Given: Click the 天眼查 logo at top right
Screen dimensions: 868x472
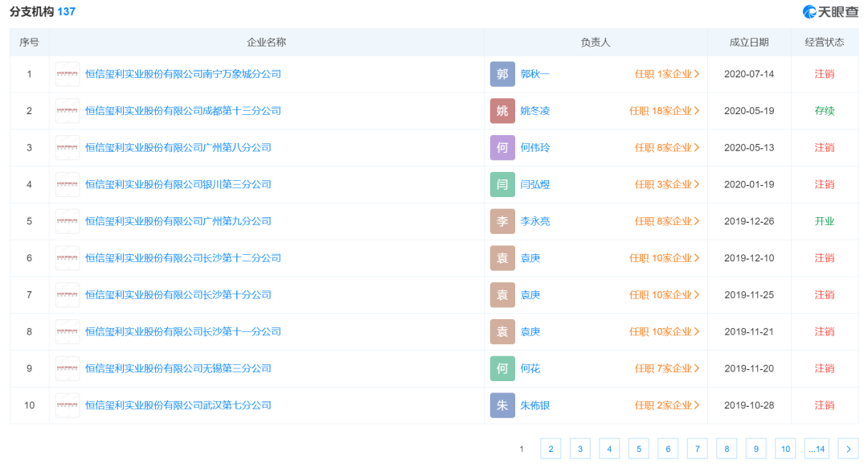Looking at the screenshot, I should [832, 10].
